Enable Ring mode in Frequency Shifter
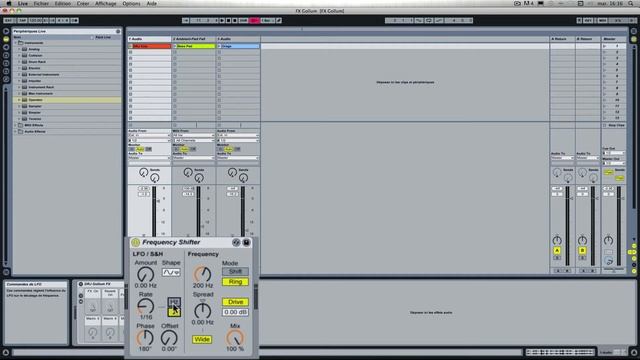The width and height of the screenshot is (640, 360). [236, 282]
